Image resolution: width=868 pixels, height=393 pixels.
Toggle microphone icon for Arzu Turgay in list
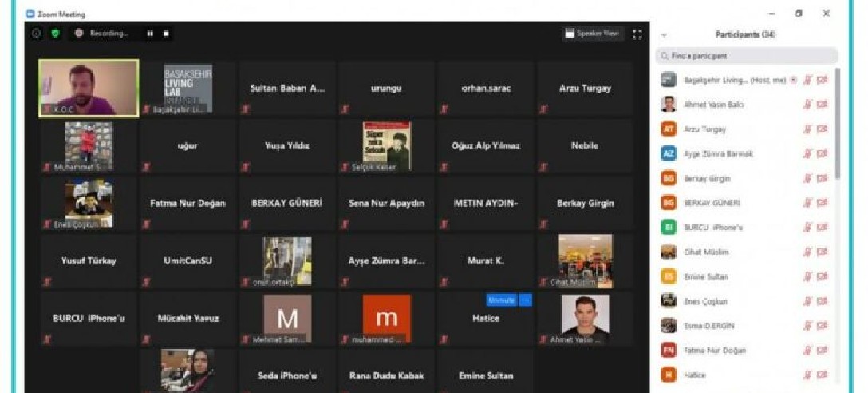click(807, 129)
